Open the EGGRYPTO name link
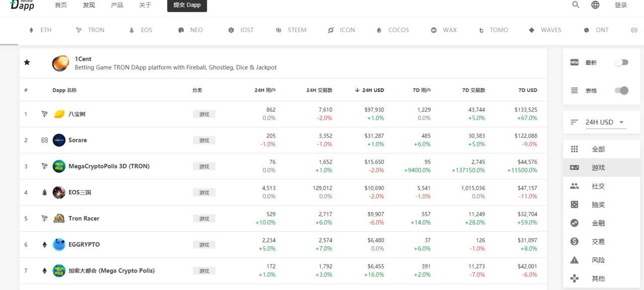The image size is (644, 290). pos(84,245)
